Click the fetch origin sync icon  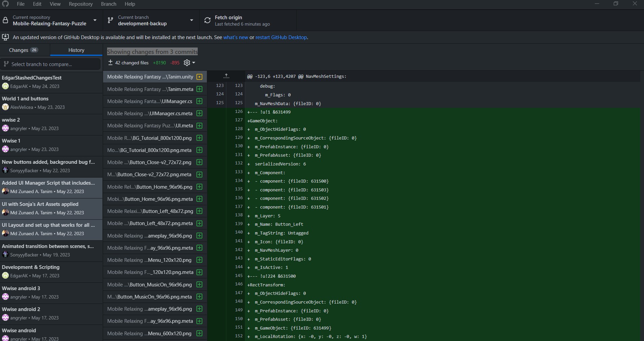click(x=207, y=20)
